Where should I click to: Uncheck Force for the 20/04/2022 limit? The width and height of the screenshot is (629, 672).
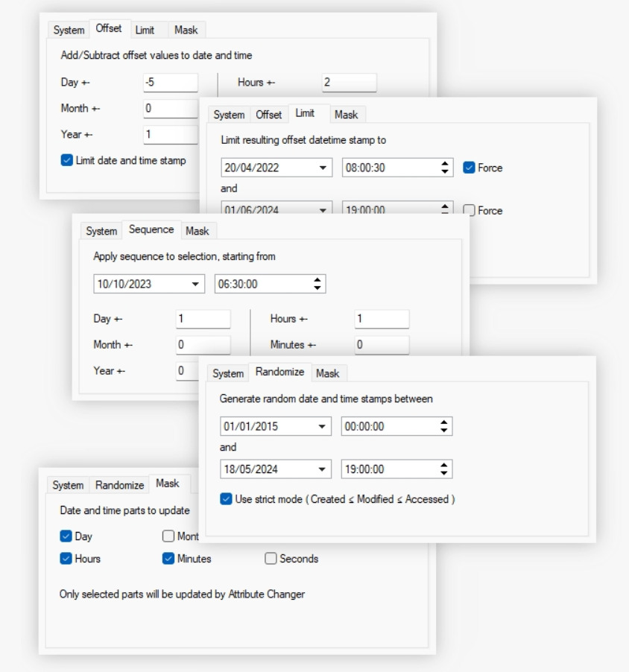(469, 168)
